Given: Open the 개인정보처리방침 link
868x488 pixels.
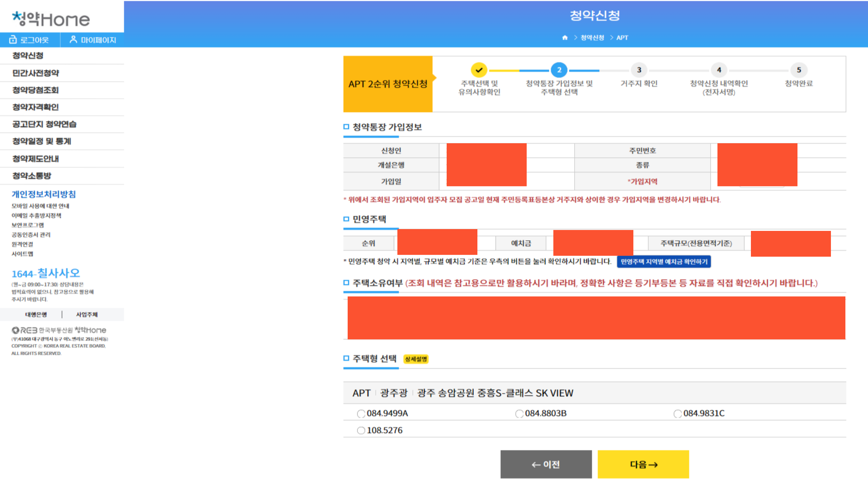Looking at the screenshot, I should click(x=43, y=194).
